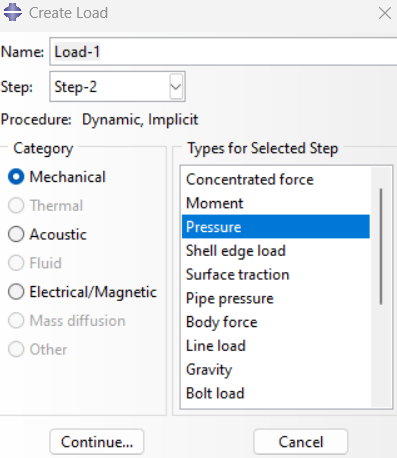
Task: Select Moment from load types list
Action: (276, 203)
